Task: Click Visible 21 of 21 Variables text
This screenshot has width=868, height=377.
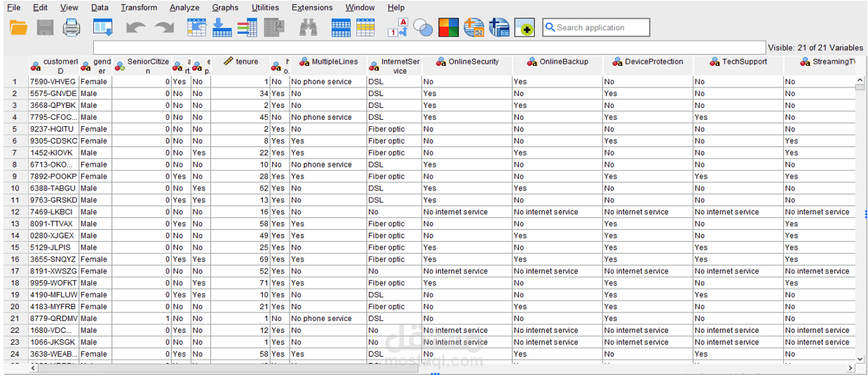Action: pos(815,48)
